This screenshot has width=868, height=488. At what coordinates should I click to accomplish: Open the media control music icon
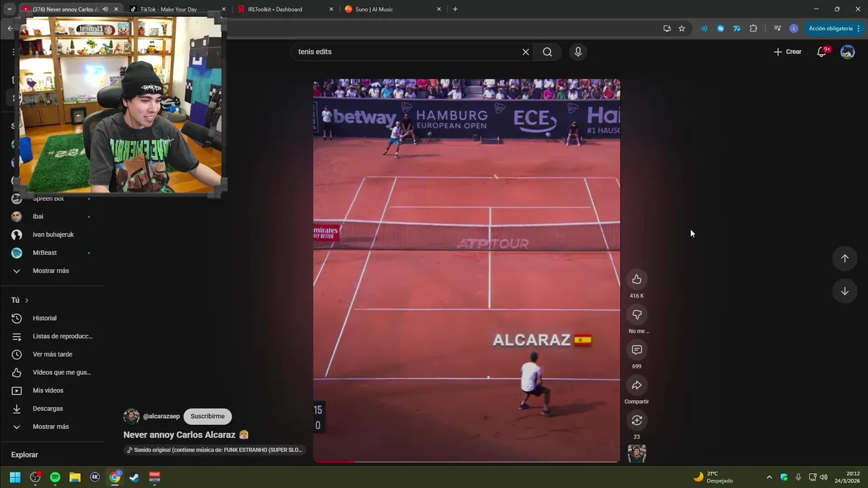pos(777,28)
